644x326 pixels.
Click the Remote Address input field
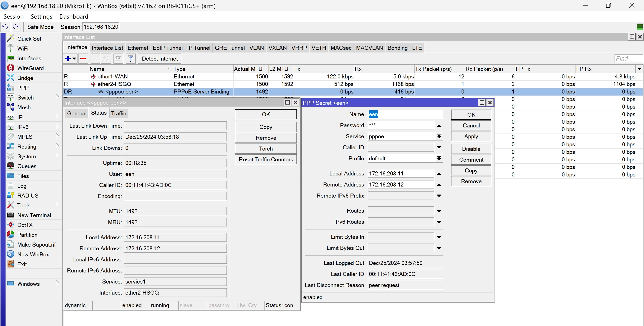(400, 185)
